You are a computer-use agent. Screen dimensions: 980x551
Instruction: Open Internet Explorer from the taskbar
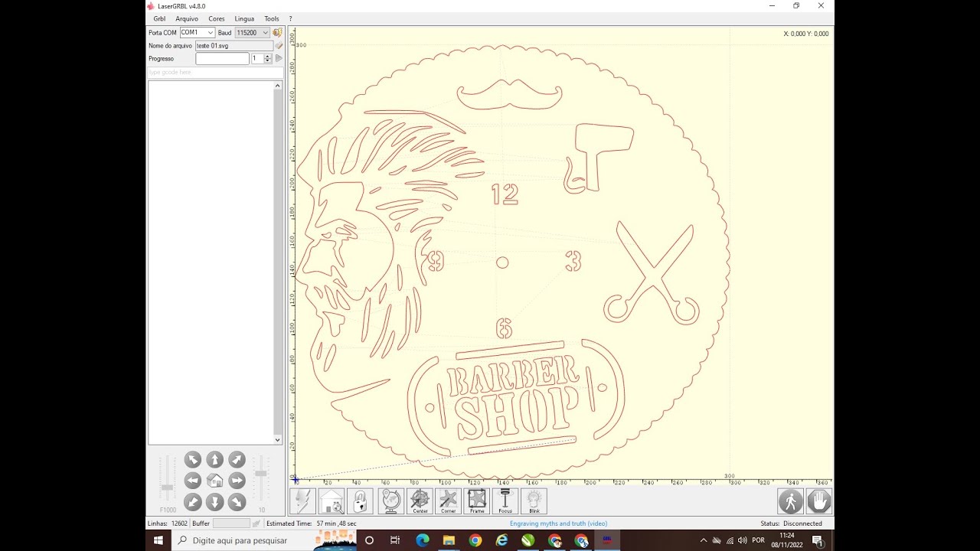pyautogui.click(x=501, y=540)
